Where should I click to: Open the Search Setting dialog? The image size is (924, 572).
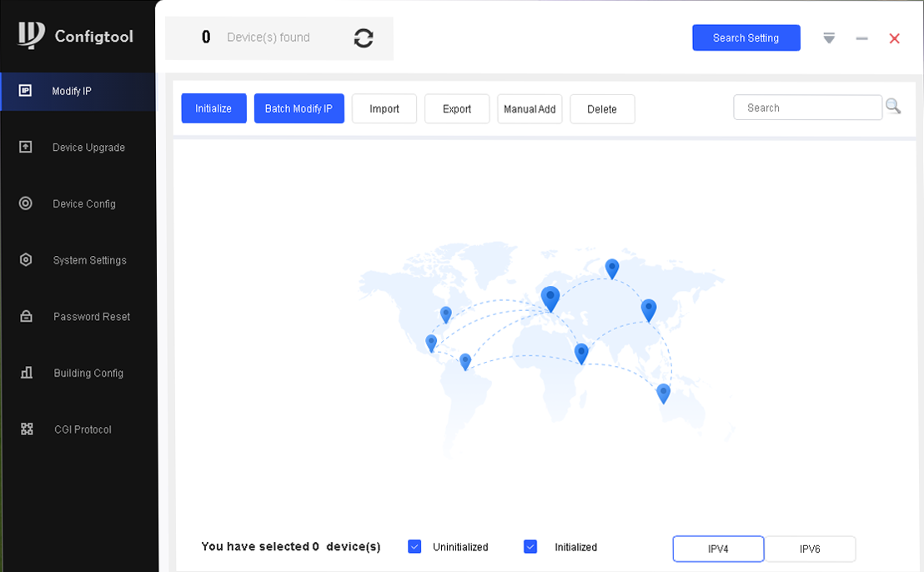[x=746, y=38]
